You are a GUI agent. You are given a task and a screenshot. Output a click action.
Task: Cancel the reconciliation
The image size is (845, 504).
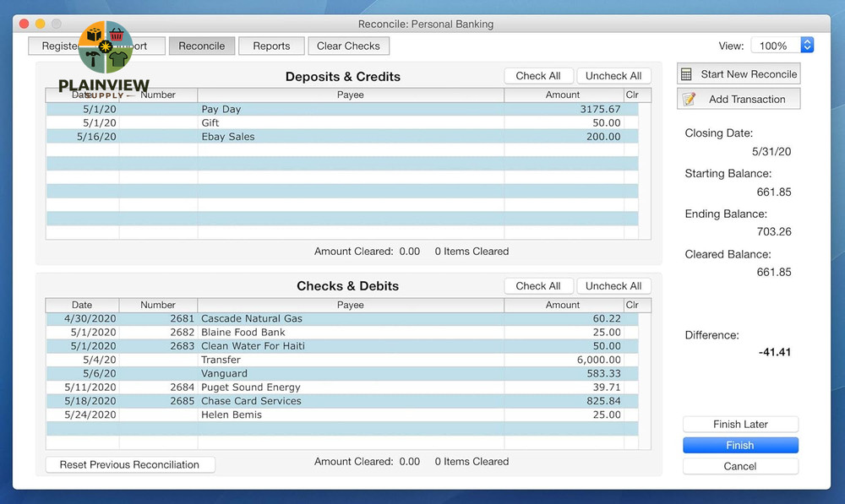tap(740, 466)
